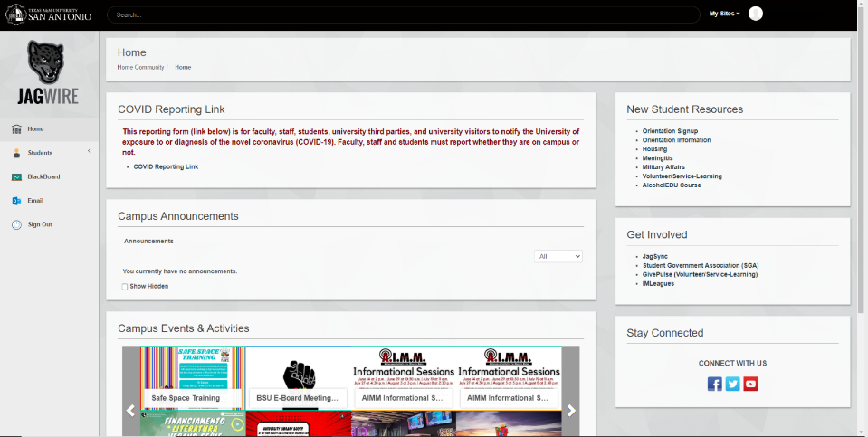Click the Texas A&M San Antonio logo

(48, 14)
